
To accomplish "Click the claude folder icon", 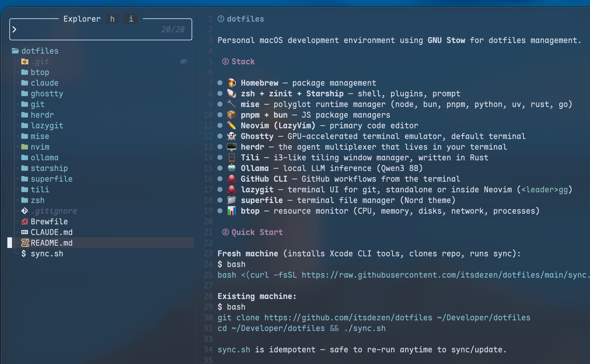I will pos(25,83).
